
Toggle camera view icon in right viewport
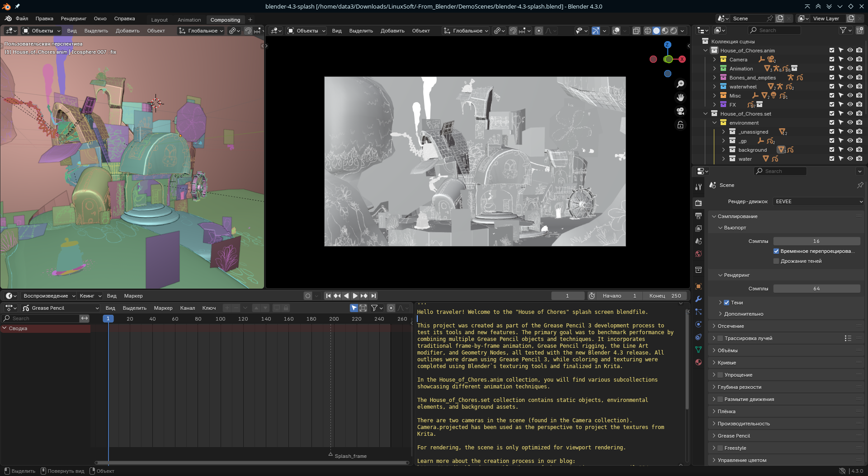(x=680, y=111)
